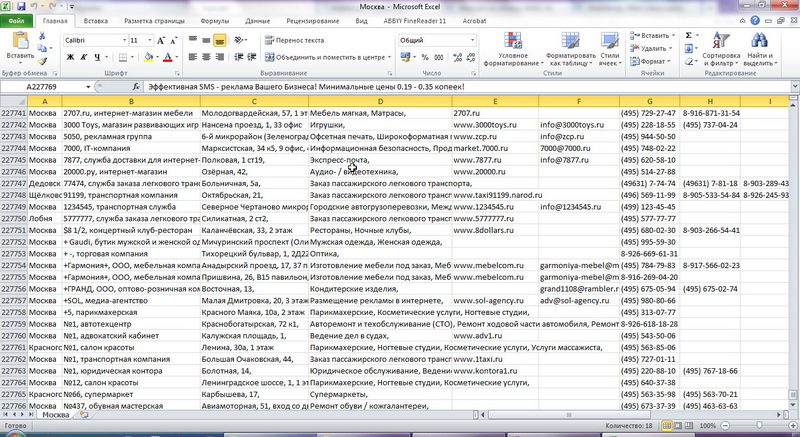Click the cell borders icon

tap(123, 57)
